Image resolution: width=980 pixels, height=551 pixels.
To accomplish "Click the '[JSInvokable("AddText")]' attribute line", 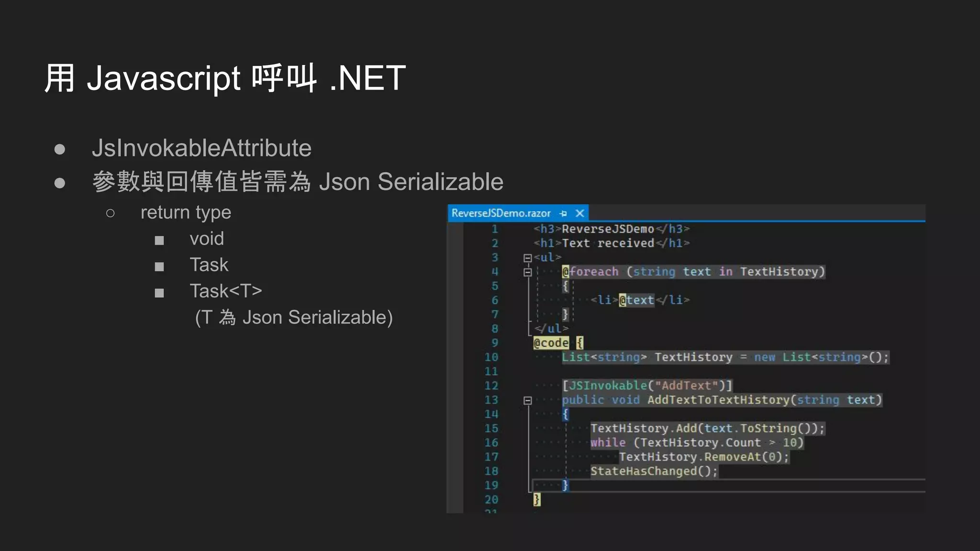I will coord(647,386).
